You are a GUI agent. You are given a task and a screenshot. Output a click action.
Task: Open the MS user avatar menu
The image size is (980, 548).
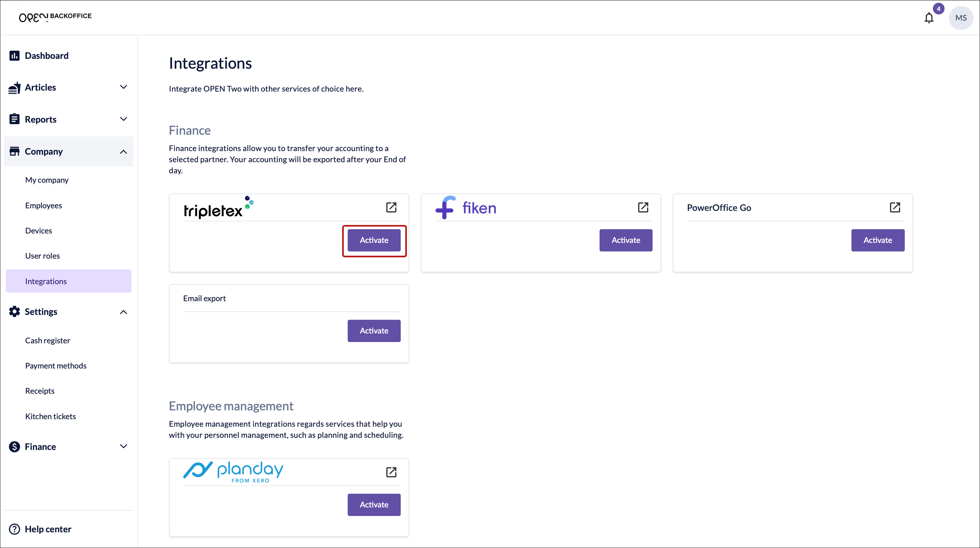(x=961, y=18)
